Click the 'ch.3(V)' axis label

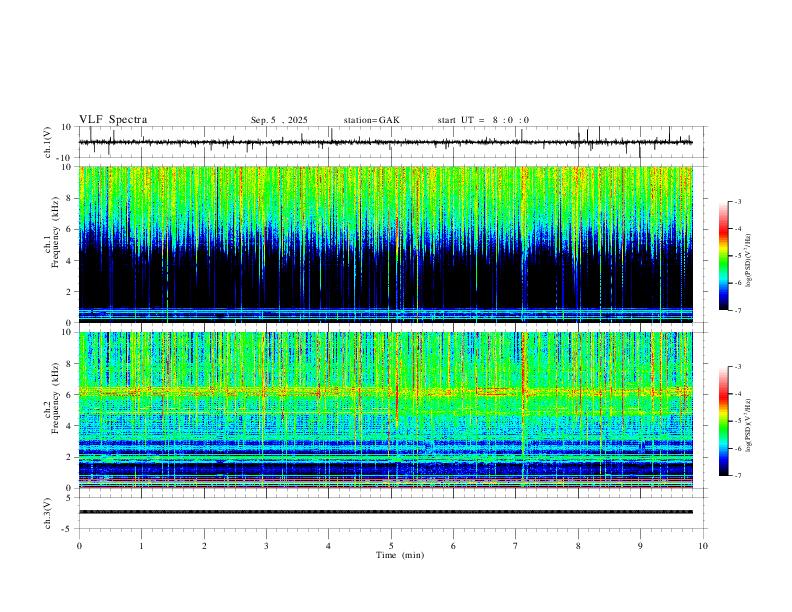48,513
